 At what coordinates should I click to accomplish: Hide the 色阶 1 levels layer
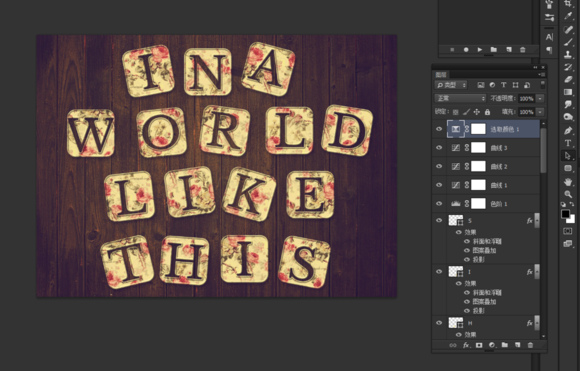coord(439,203)
